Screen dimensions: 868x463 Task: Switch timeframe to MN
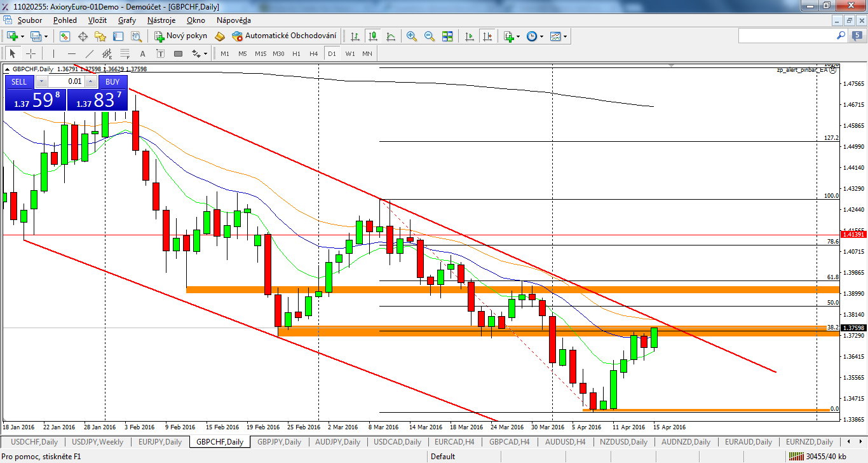tap(367, 53)
